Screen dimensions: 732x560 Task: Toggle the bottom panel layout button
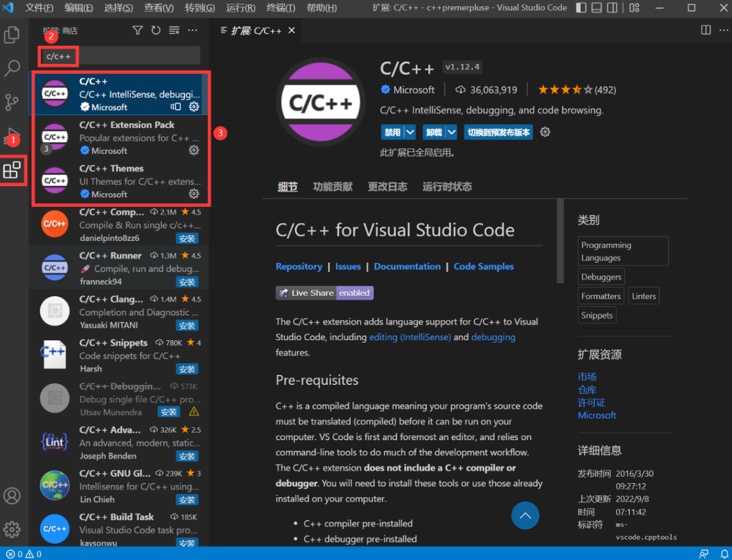pyautogui.click(x=597, y=8)
